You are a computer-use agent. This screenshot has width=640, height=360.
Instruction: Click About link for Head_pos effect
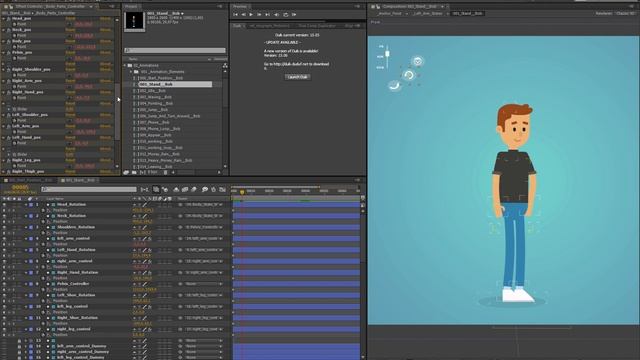pyautogui.click(x=105, y=19)
